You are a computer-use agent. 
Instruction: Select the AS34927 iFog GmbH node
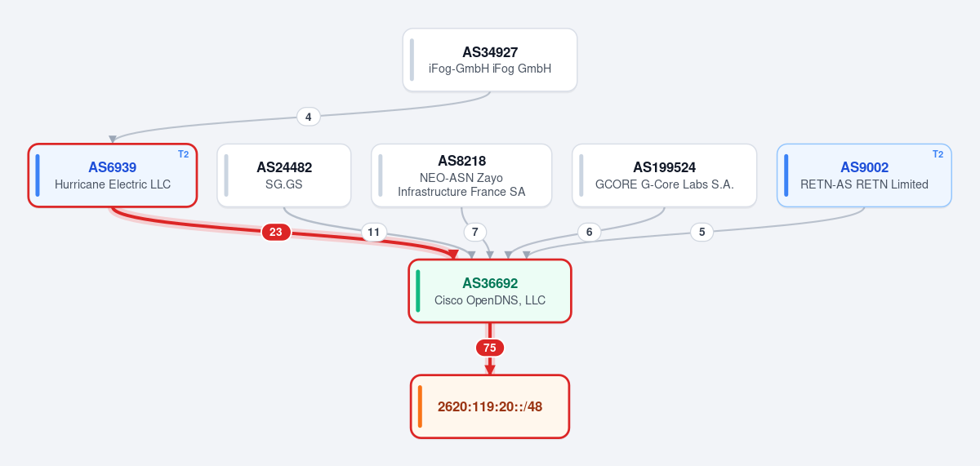pyautogui.click(x=490, y=60)
